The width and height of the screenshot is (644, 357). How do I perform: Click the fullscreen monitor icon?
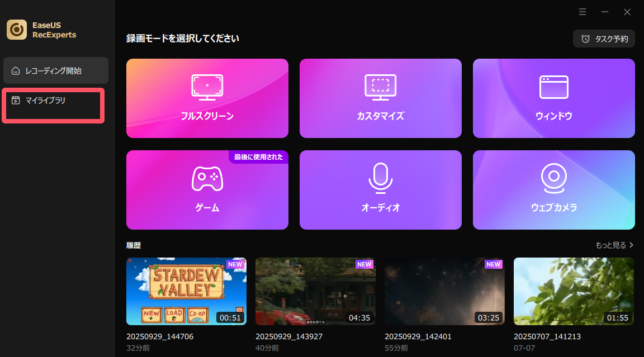pyautogui.click(x=207, y=87)
